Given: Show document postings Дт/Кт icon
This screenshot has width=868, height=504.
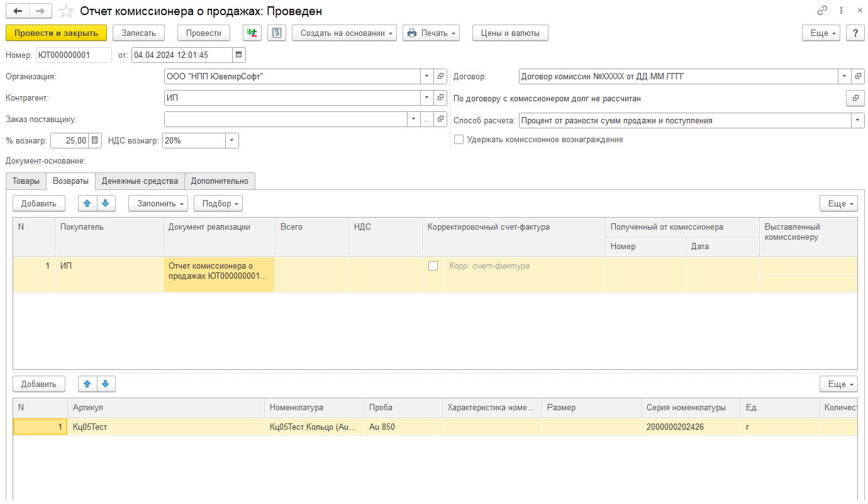Looking at the screenshot, I should 253,33.
